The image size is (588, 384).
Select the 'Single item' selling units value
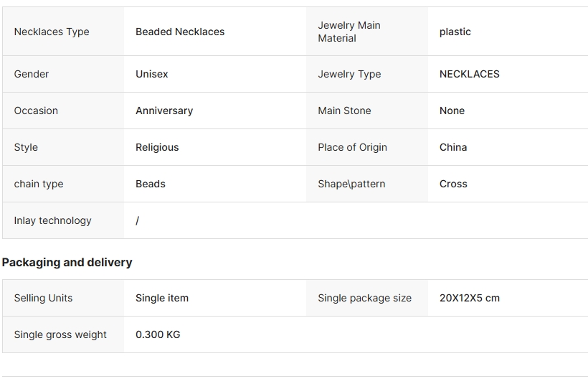pyautogui.click(x=162, y=298)
